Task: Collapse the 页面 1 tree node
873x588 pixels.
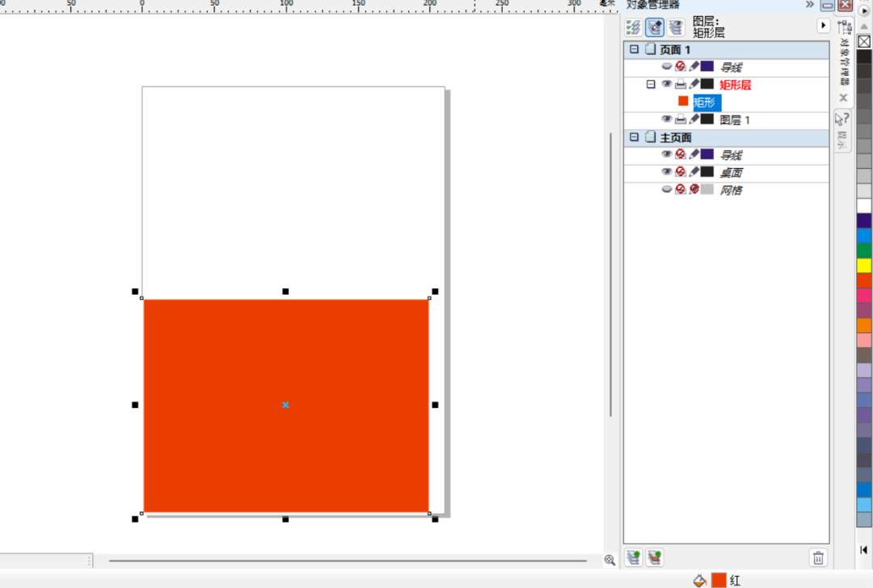Action: tap(635, 50)
